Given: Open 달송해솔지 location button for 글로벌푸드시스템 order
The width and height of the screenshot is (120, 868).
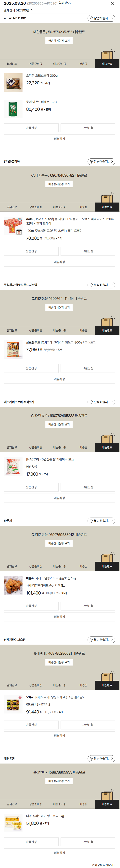Looking at the screenshot, I should pyautogui.click(x=101, y=285).
